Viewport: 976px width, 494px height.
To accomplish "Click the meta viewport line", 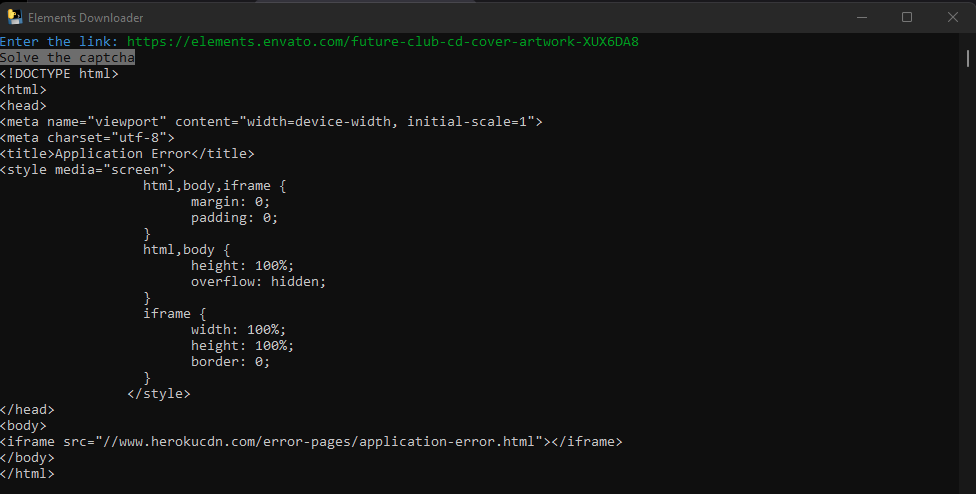I will [271, 122].
